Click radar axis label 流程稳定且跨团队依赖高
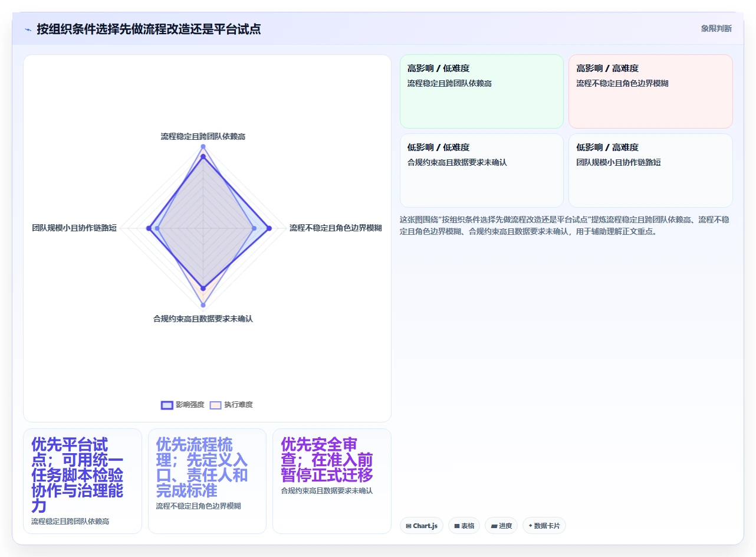This screenshot has height=557, width=756. tap(203, 136)
